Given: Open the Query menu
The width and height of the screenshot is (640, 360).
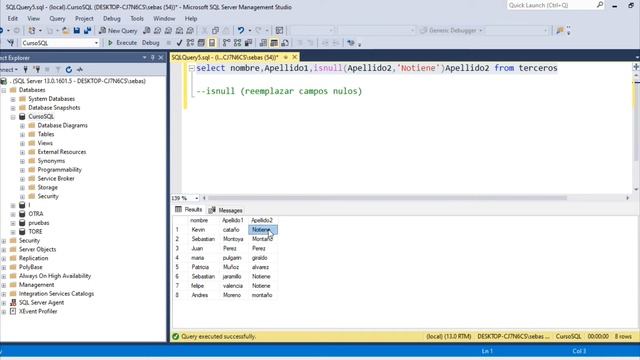Looking at the screenshot, I should (57, 18).
